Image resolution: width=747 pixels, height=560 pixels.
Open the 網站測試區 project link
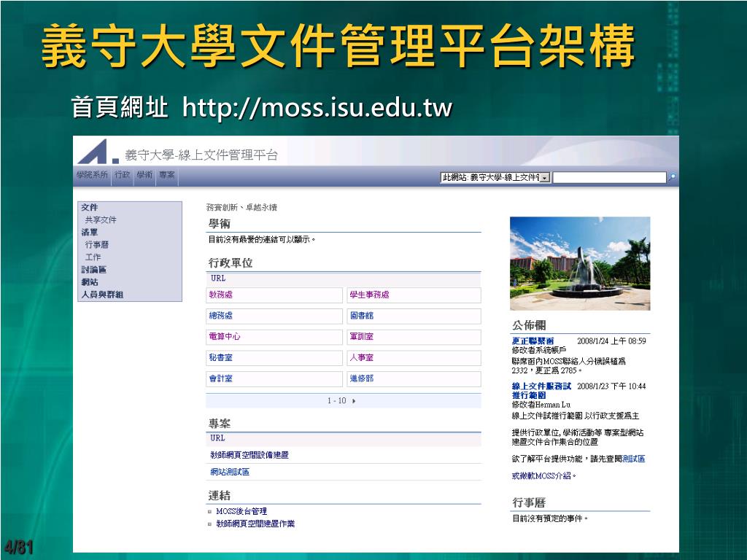click(x=230, y=472)
